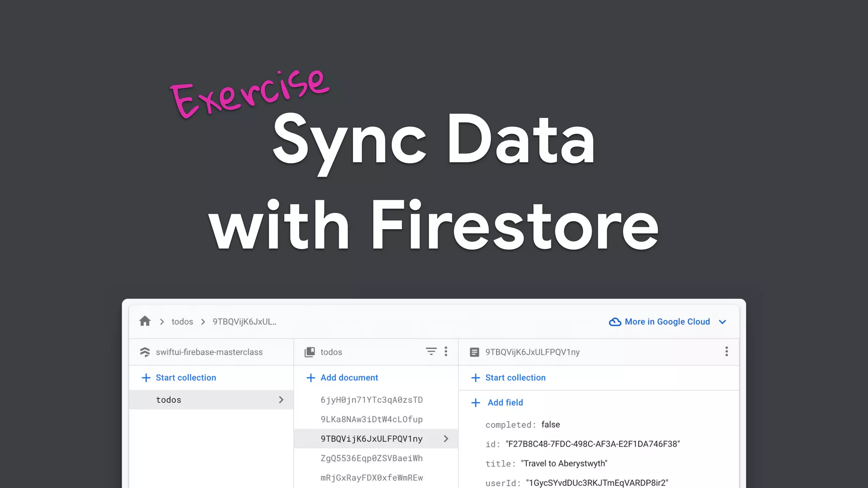This screenshot has height=488, width=868.
Task: Expand the More in Google Cloud chevron
Action: tap(723, 322)
